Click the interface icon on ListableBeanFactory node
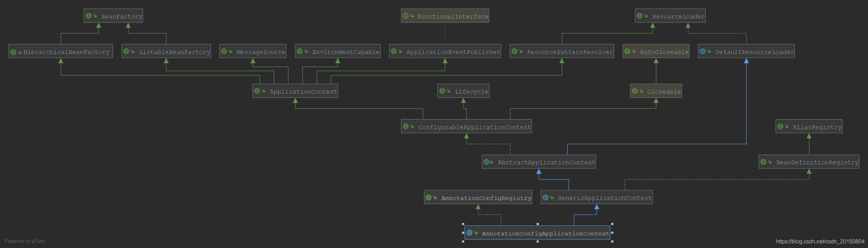This screenshot has width=868, height=248. 126,51
